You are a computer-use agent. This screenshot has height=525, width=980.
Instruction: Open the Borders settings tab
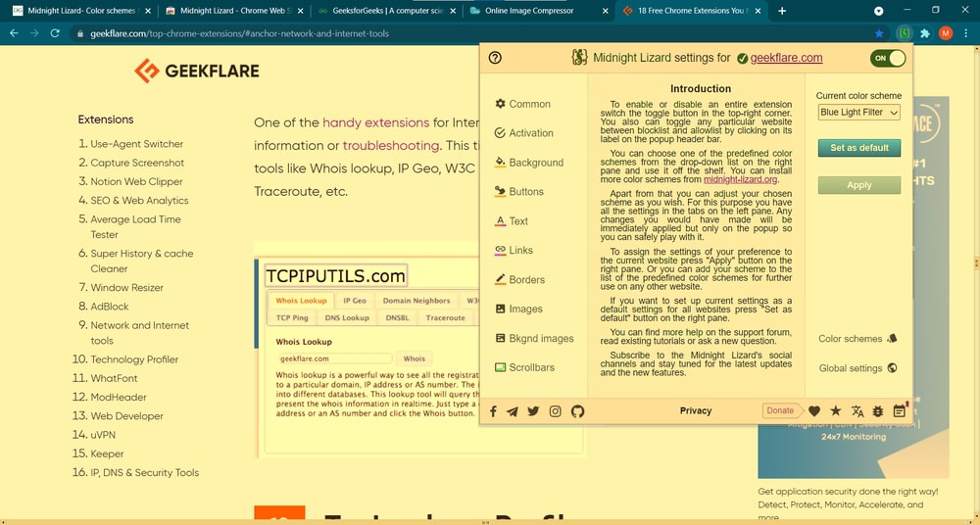tap(519, 280)
